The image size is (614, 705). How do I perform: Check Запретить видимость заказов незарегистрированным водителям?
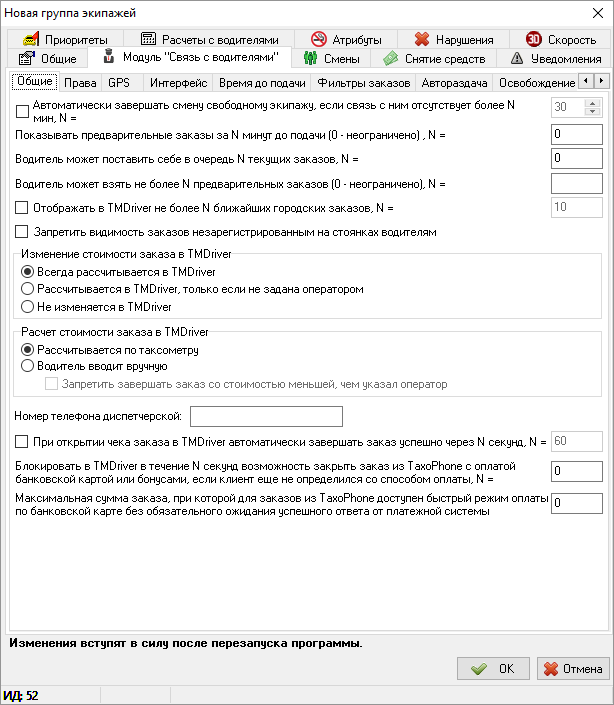click(22, 232)
